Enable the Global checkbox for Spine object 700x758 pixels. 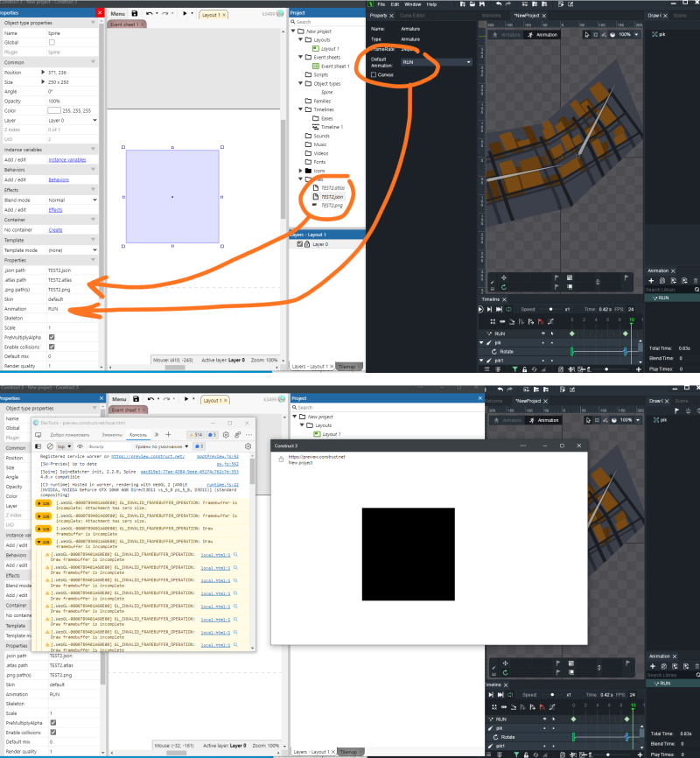click(x=52, y=42)
